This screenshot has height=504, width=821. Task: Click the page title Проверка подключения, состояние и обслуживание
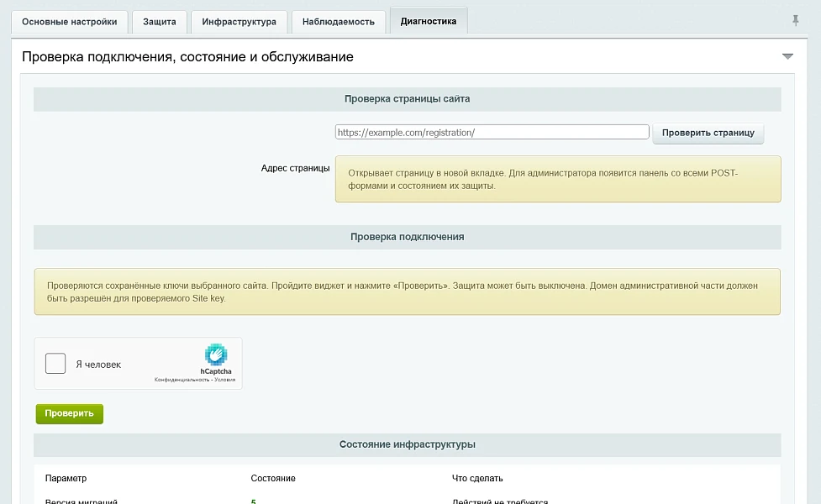(x=187, y=56)
